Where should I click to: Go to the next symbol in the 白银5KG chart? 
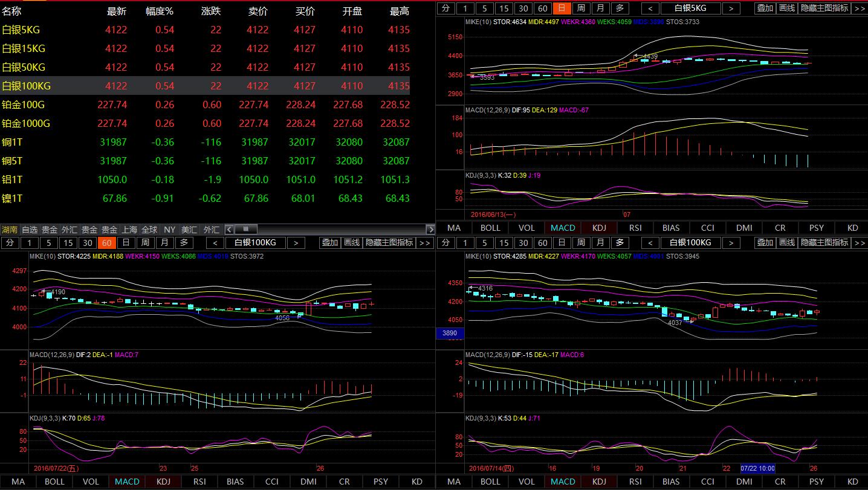click(x=731, y=8)
